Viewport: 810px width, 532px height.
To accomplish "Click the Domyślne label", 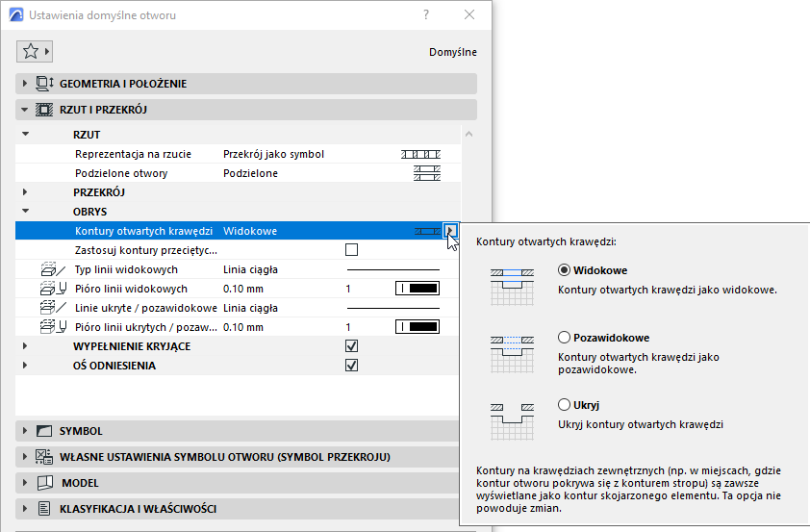I will coord(453,52).
